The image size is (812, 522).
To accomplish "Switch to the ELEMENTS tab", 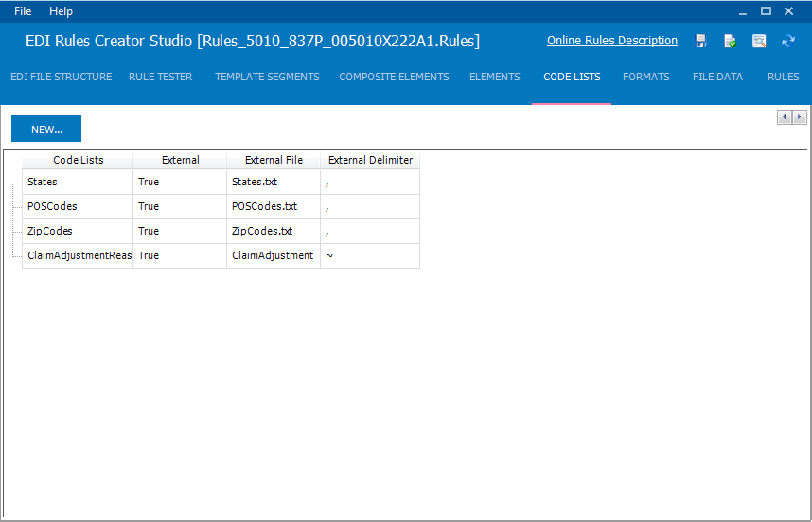I will tap(495, 77).
